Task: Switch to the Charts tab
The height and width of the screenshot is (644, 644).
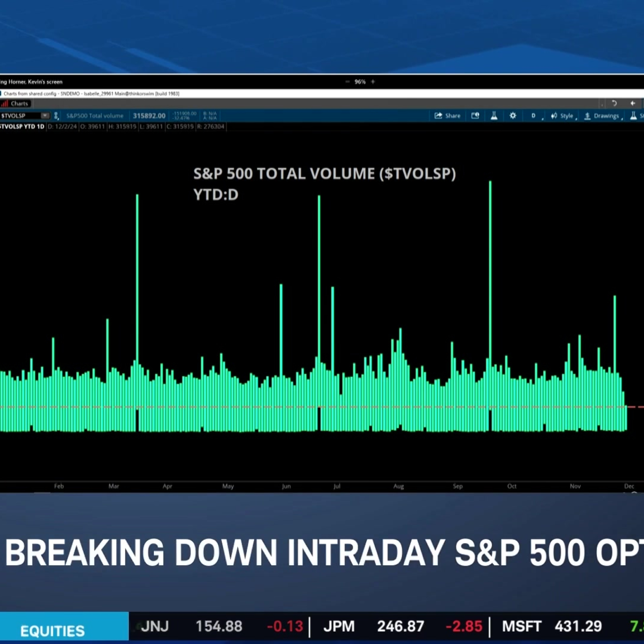Action: (16, 104)
